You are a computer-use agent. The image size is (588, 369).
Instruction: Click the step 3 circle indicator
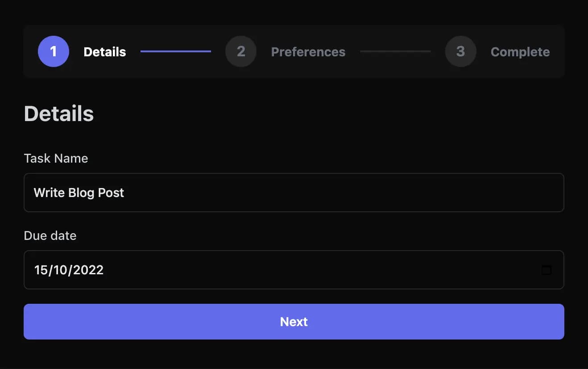460,51
